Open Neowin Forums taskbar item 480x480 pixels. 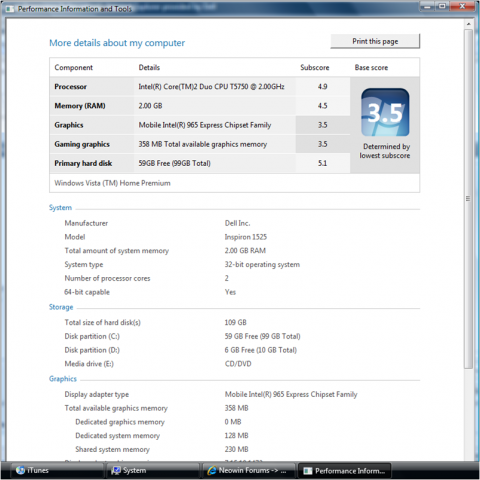pyautogui.click(x=249, y=470)
